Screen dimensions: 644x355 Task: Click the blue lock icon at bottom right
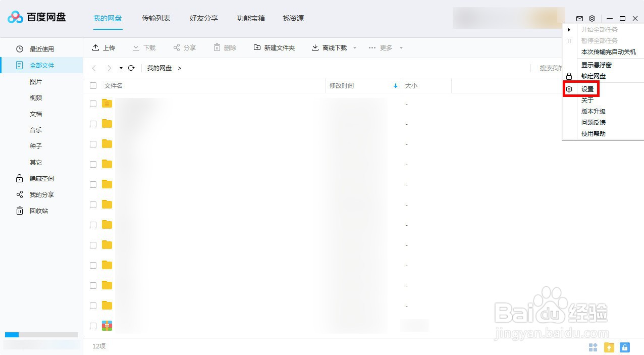pos(625,347)
